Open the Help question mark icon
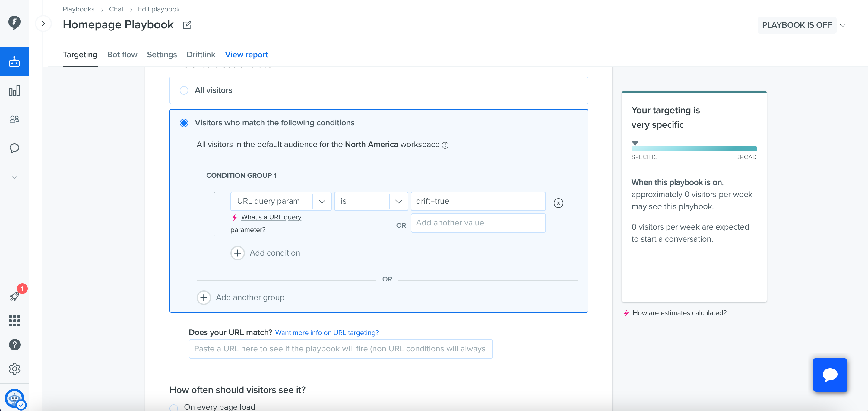Image resolution: width=868 pixels, height=411 pixels. coord(14,345)
